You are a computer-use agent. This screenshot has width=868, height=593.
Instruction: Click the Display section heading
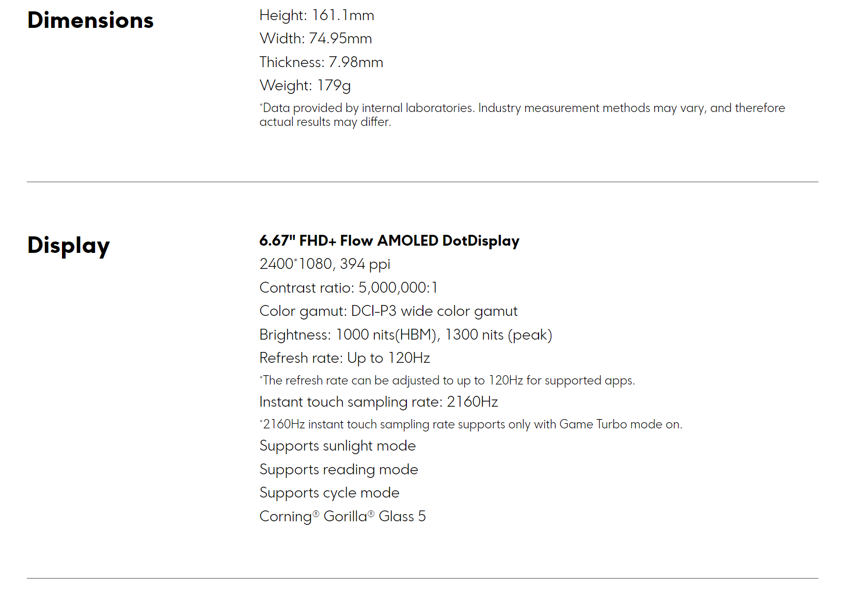[69, 246]
